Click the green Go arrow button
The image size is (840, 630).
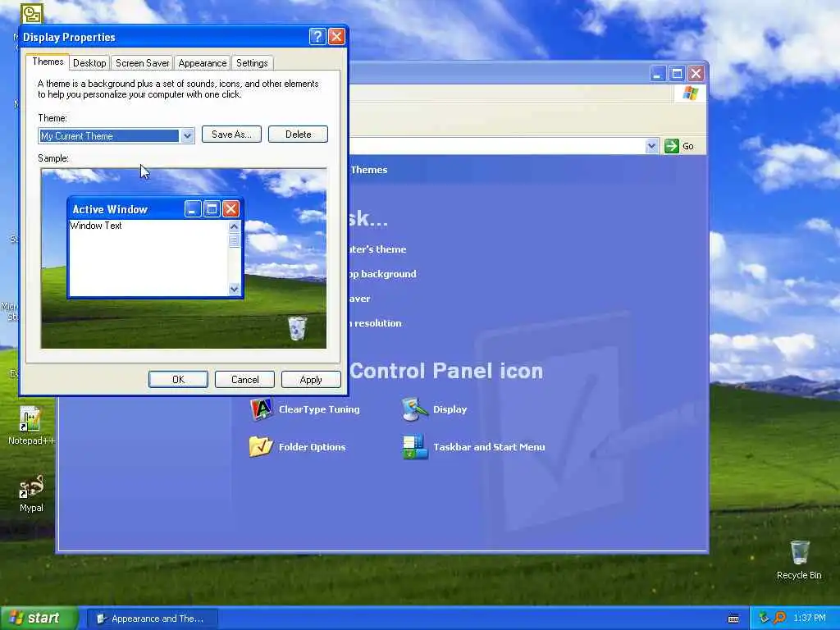click(x=671, y=146)
